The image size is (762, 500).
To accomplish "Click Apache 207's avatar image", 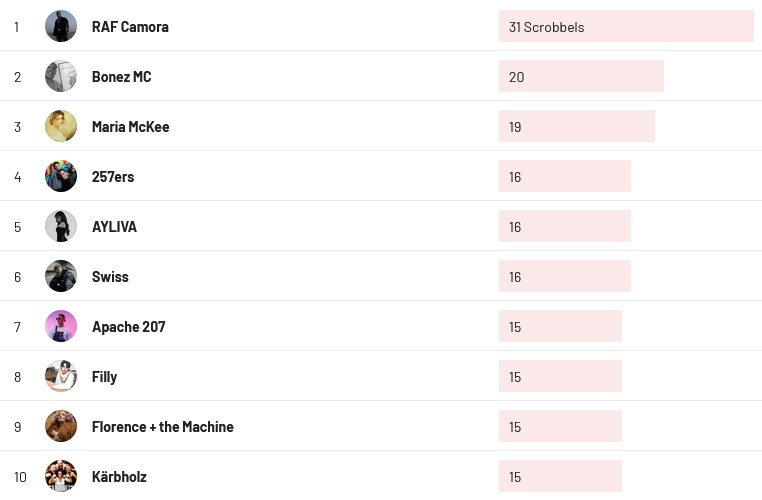I will pyautogui.click(x=61, y=326).
